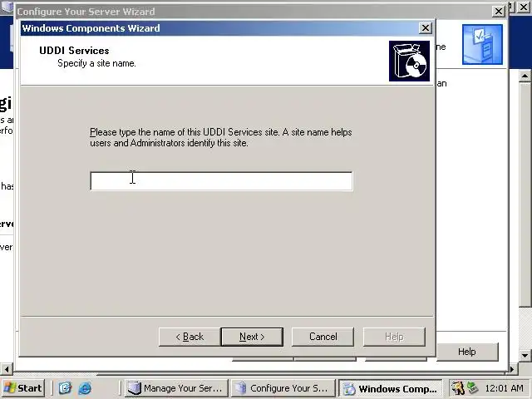Switch to Windows Components taskbar item
This screenshot has width=532, height=399.
[391, 388]
